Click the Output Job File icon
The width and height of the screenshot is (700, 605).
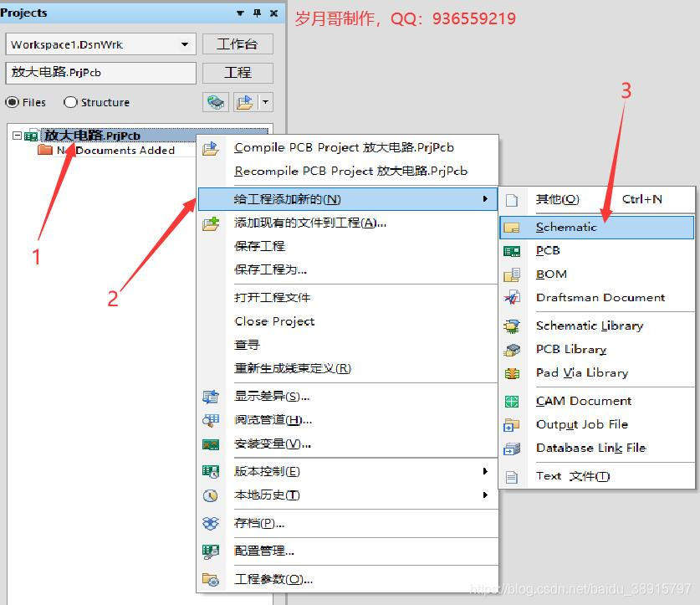[512, 425]
